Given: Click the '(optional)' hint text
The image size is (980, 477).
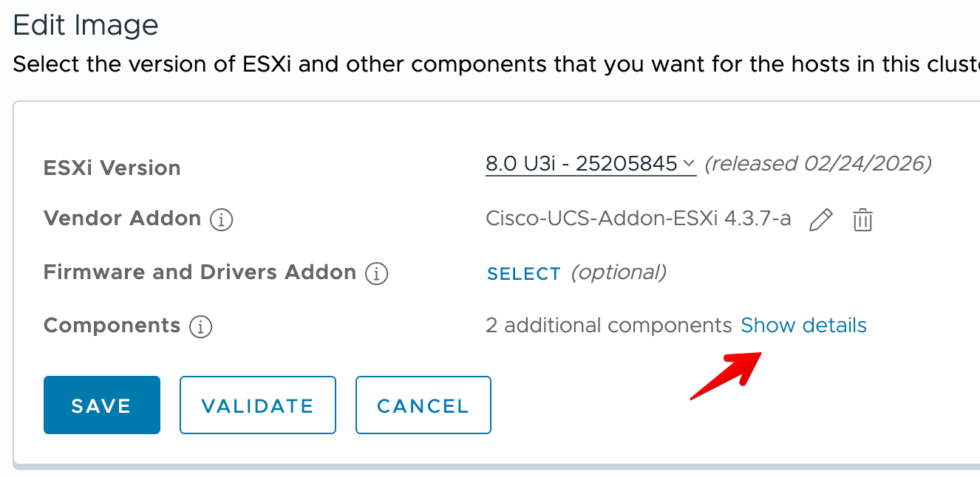Looking at the screenshot, I should 619,272.
